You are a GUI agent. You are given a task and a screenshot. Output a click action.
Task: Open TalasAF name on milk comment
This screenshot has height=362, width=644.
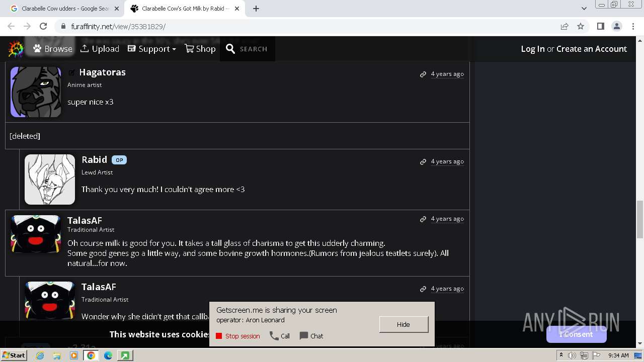coord(85,221)
